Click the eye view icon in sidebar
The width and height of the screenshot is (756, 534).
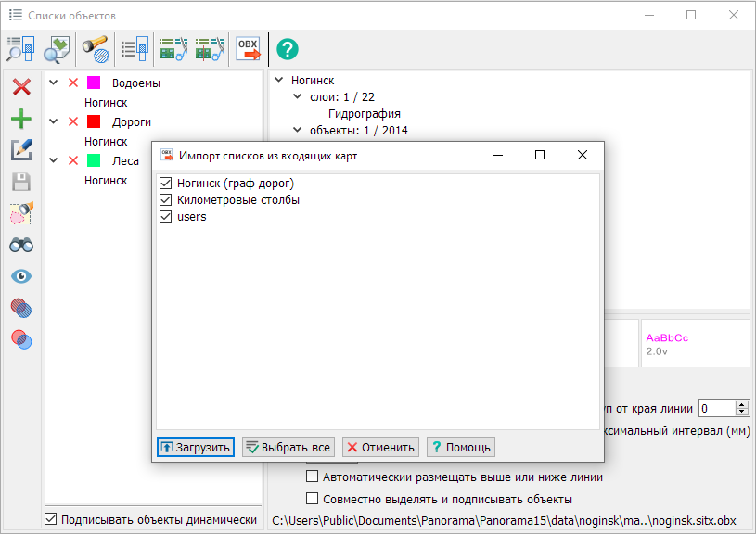coord(20,276)
